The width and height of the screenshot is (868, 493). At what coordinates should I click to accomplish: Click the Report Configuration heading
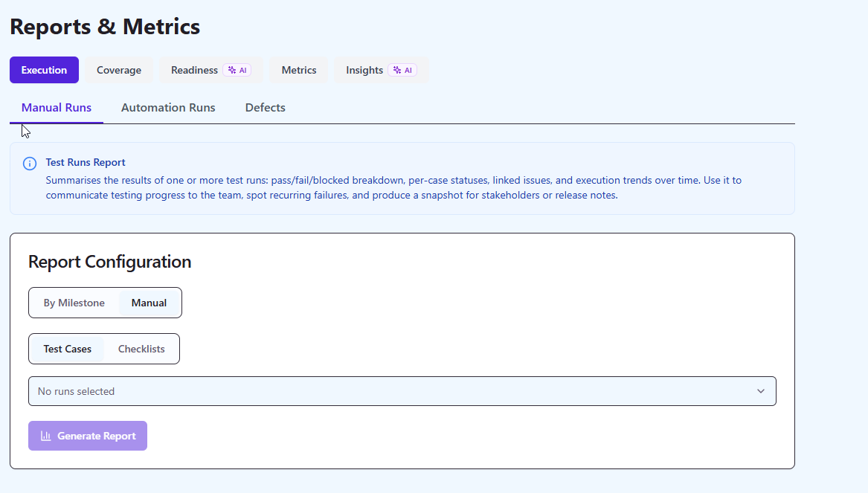[x=109, y=262]
